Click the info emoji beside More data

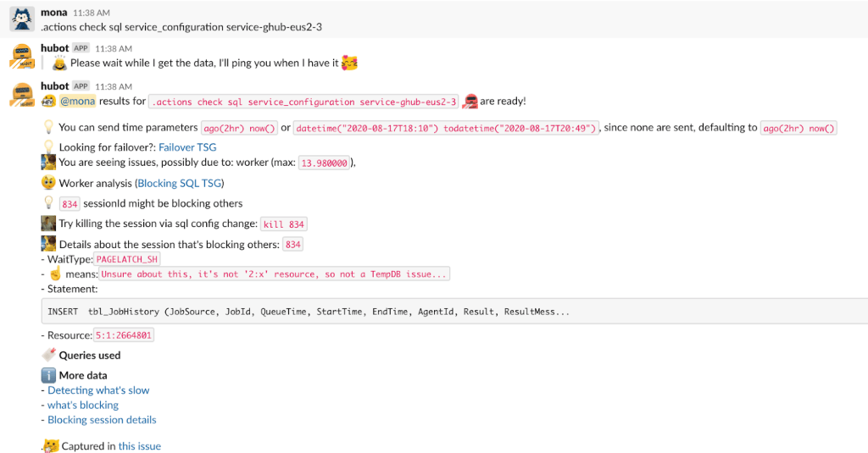[48, 375]
